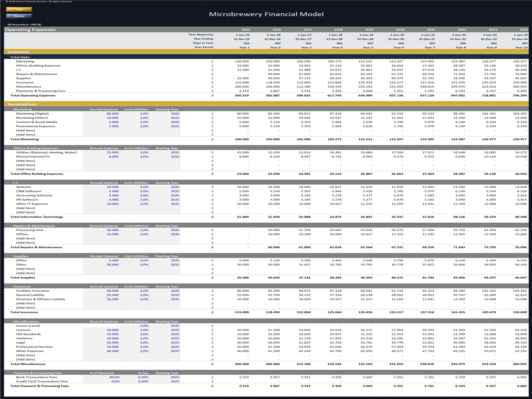Viewport: 532px width, 399px height.
Task: Click Year Period label
Action: pyautogui.click(x=204, y=47)
